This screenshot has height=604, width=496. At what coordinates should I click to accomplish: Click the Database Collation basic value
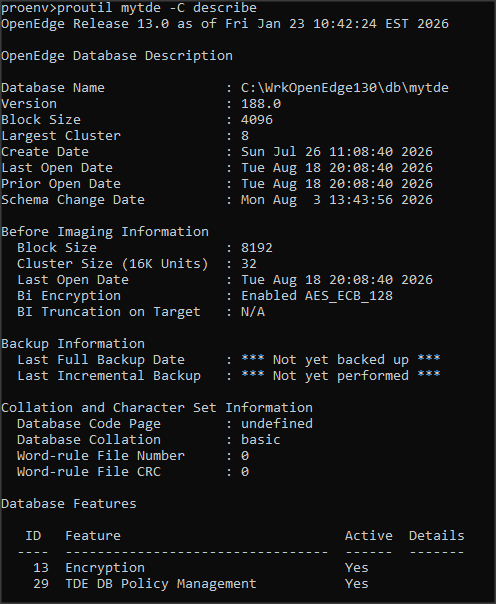pos(261,440)
